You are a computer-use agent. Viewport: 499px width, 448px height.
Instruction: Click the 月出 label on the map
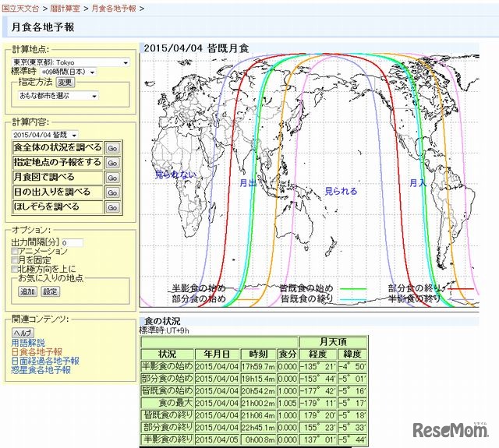click(248, 183)
